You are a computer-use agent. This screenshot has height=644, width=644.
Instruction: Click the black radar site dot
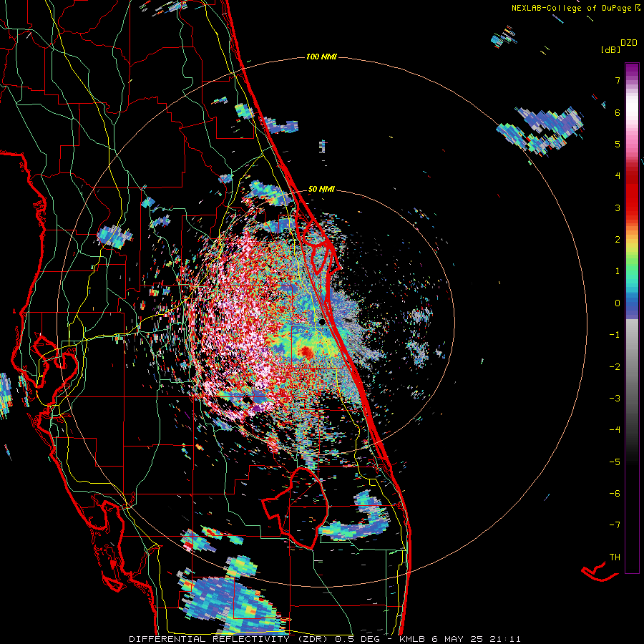(x=322, y=322)
